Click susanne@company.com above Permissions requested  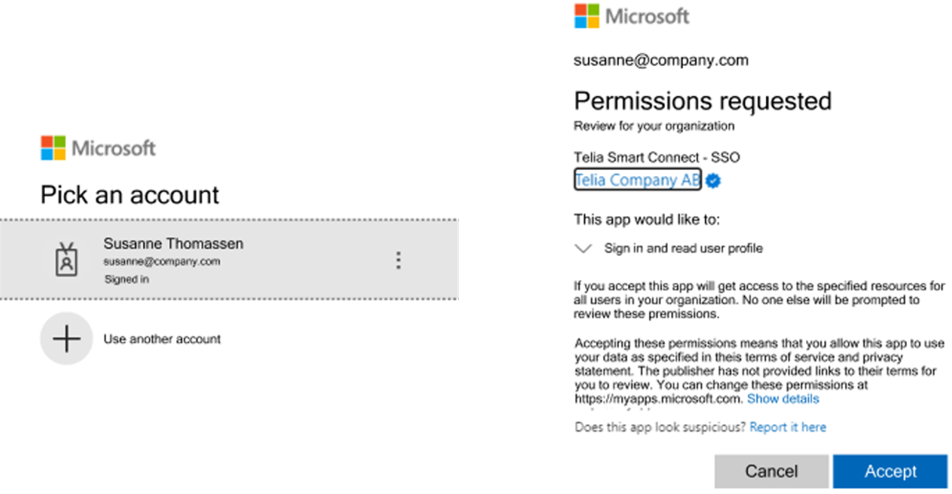pos(661,60)
